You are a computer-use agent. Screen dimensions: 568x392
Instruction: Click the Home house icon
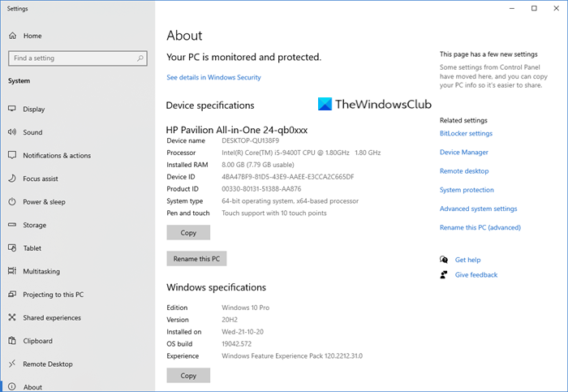[x=13, y=36]
